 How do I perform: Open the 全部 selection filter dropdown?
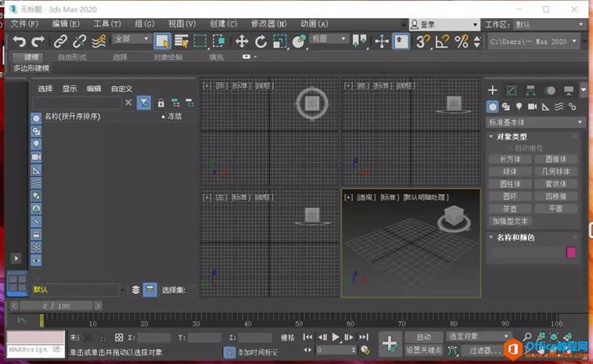point(131,38)
